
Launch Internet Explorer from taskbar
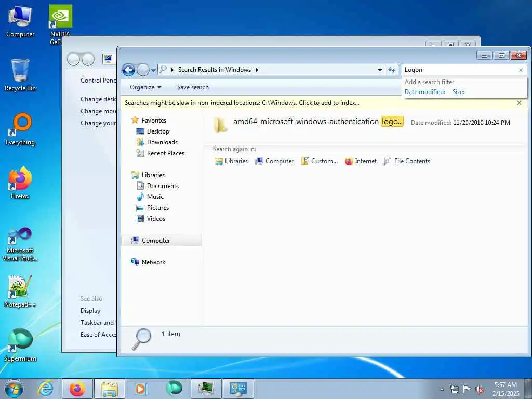46,389
